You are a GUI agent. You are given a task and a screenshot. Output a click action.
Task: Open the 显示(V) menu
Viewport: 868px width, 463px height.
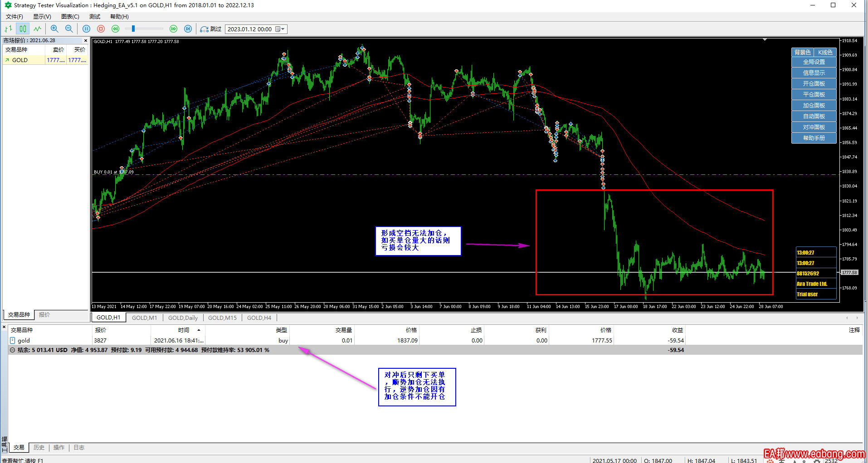click(42, 17)
